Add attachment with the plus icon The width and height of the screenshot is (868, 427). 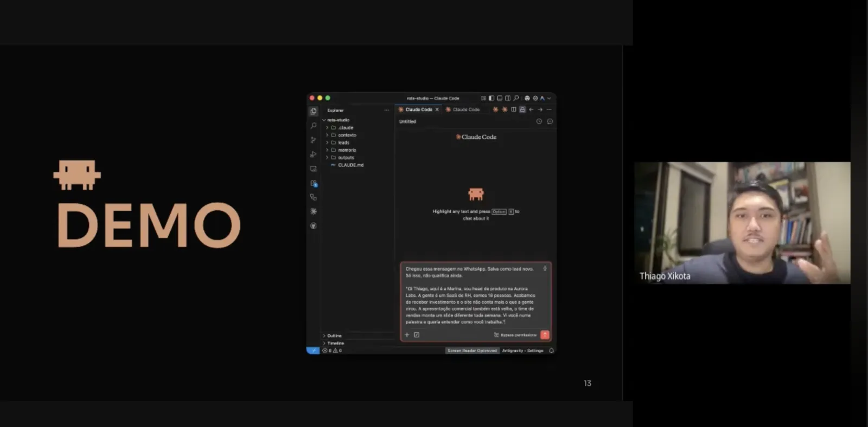(x=407, y=335)
